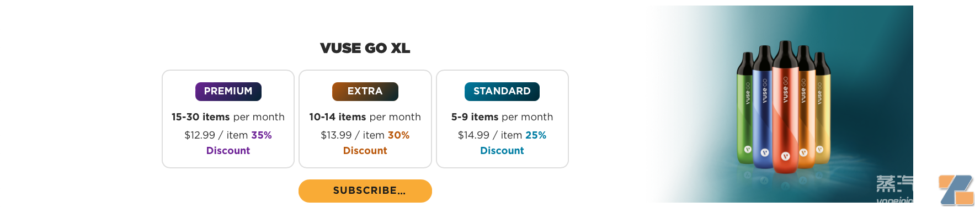Image resolution: width=980 pixels, height=212 pixels.
Task: Click the 10-14 items per month text
Action: click(365, 117)
